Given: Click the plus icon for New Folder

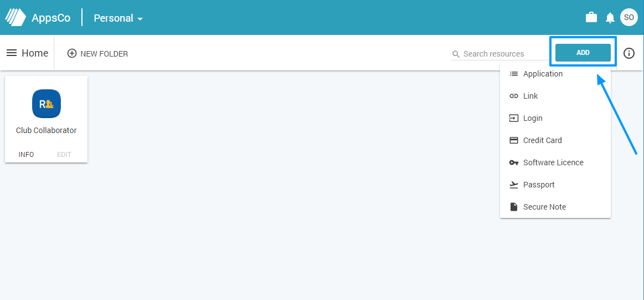Looking at the screenshot, I should click(x=72, y=53).
